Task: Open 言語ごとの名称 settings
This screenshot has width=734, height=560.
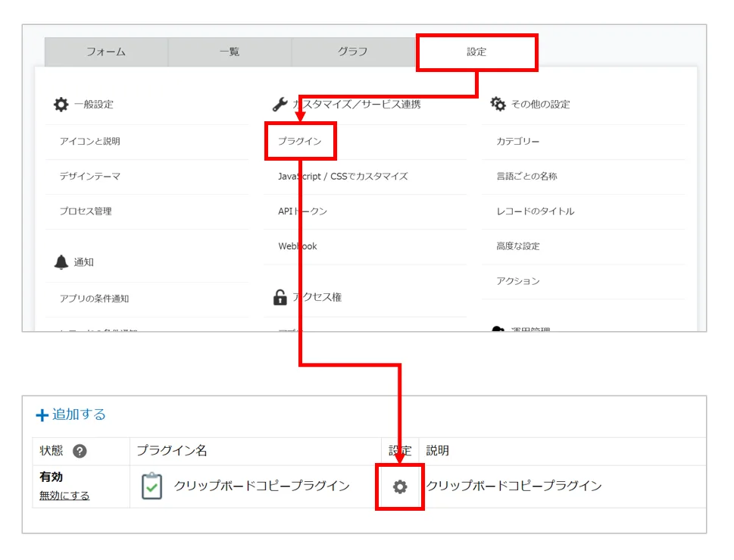Action: (527, 177)
